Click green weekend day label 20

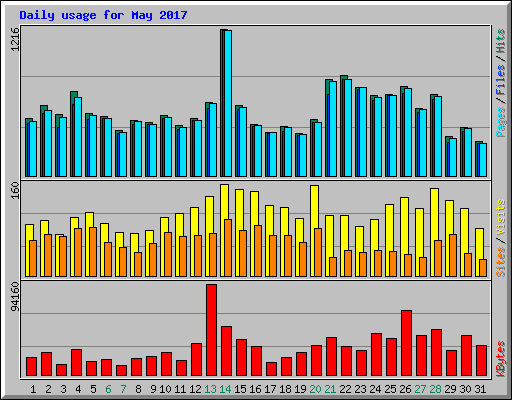[315, 389]
